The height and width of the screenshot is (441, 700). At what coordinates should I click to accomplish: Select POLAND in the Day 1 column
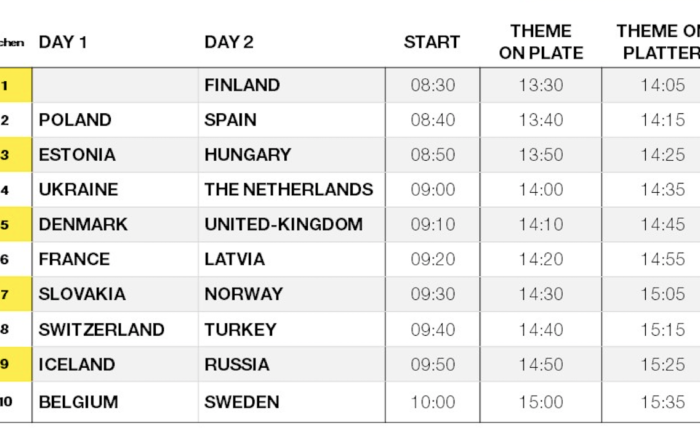coord(75,120)
